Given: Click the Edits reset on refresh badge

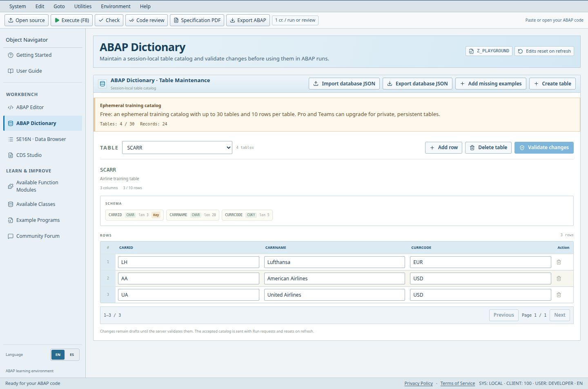Looking at the screenshot, I should 544,51.
